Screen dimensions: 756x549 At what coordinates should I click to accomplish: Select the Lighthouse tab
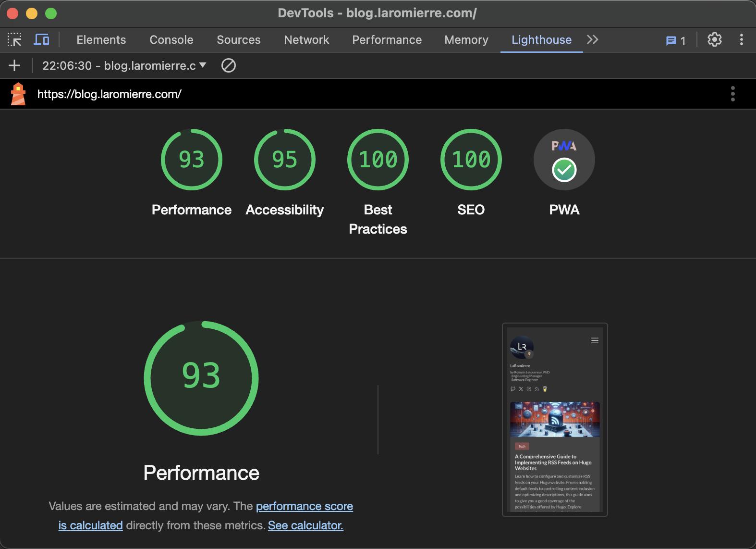(x=542, y=40)
